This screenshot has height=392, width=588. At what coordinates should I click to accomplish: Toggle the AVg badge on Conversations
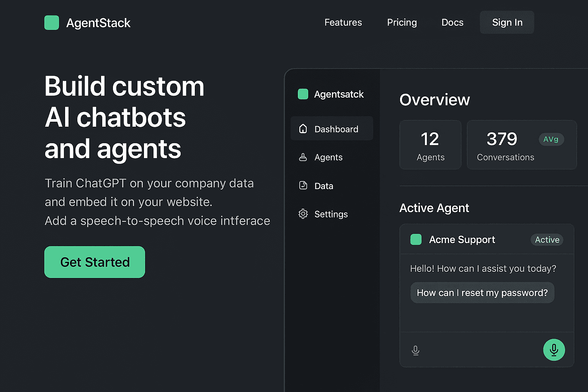pos(551,139)
